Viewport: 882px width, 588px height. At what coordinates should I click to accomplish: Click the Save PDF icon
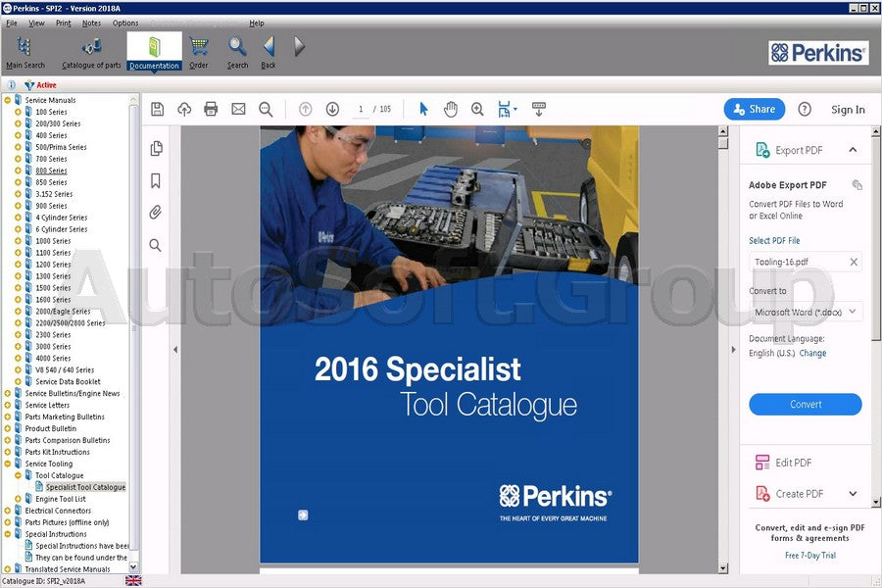[157, 109]
